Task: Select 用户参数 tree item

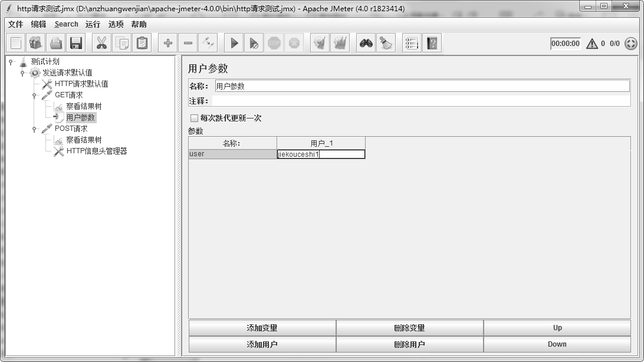Action: (x=80, y=118)
